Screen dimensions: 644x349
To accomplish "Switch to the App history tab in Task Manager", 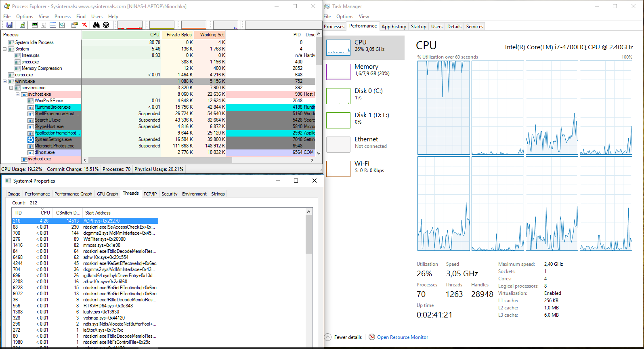I will tap(394, 27).
